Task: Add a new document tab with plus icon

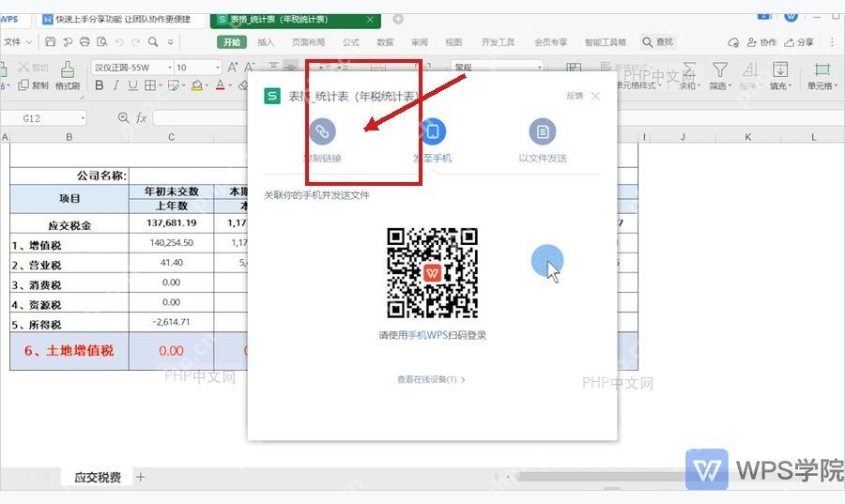Action: click(398, 20)
